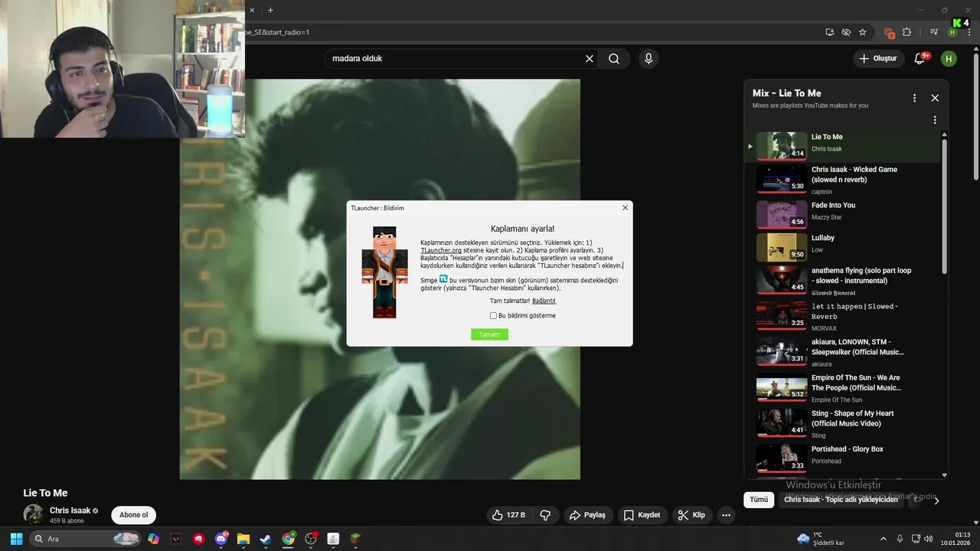Screen dimensions: 980x551
Task: Open Chrome extensions puzzle menu
Action: tap(907, 32)
